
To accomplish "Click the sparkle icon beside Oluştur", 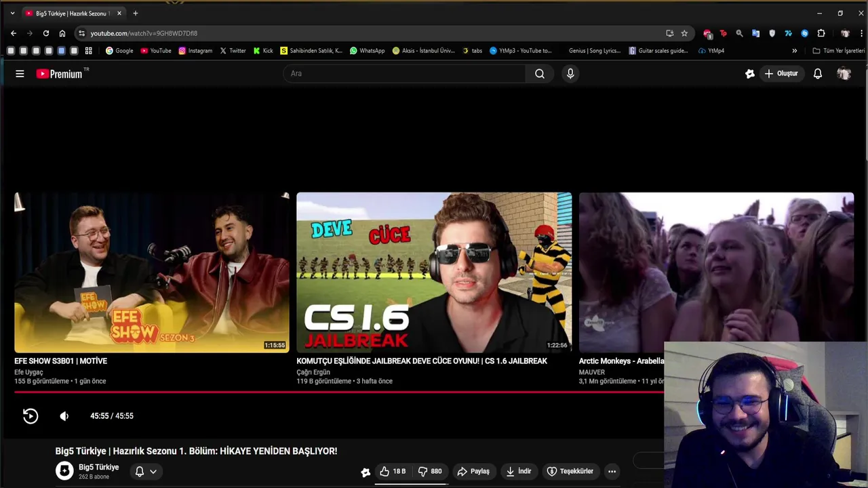I will (x=749, y=73).
